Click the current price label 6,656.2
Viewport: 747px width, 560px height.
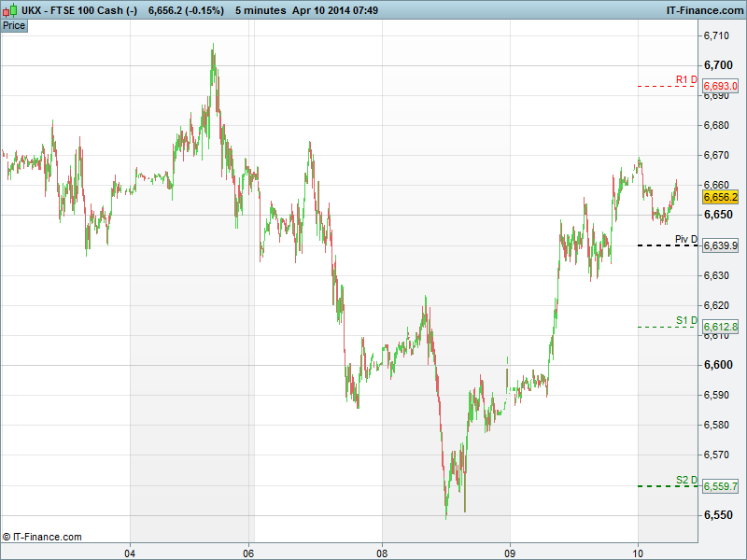coord(720,197)
